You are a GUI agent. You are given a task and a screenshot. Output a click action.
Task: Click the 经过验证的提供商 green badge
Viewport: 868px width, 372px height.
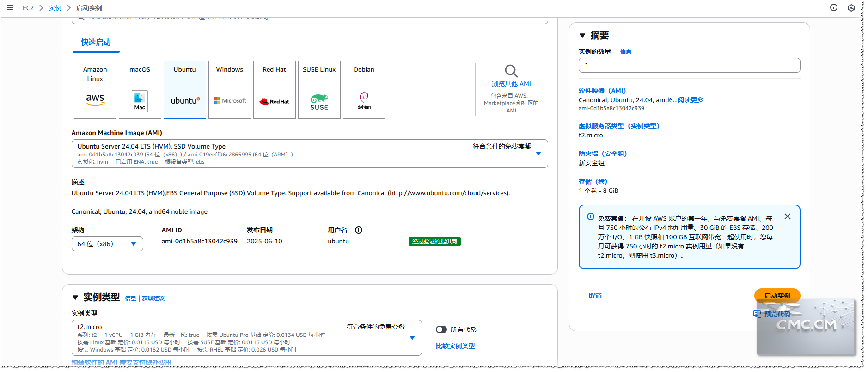(434, 242)
